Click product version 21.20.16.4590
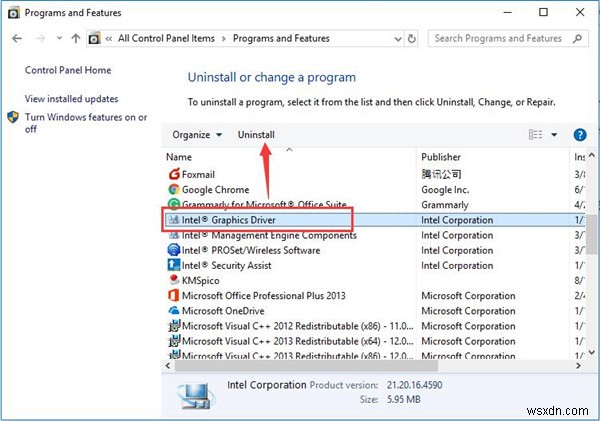600x421 pixels. [414, 385]
